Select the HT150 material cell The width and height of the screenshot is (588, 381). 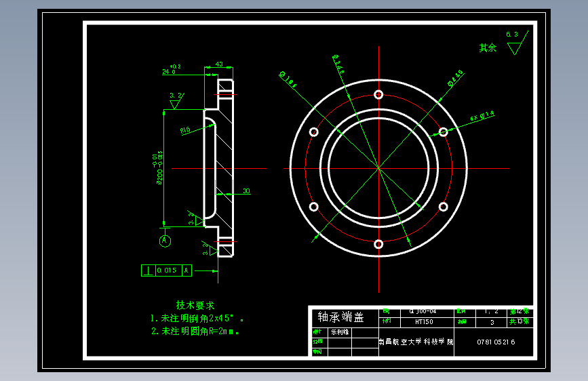click(x=424, y=322)
